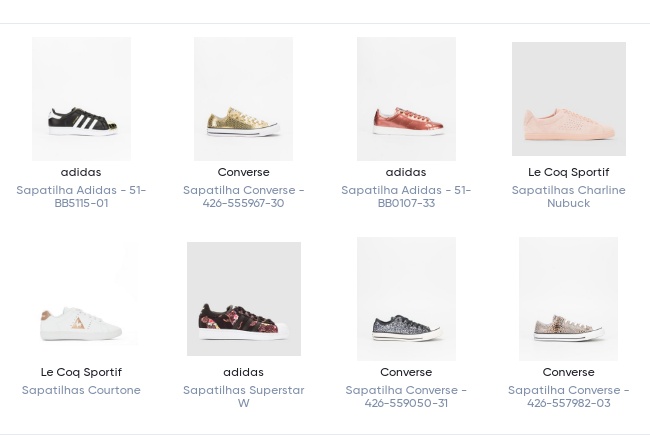Open the snakeskin Converse sneaker image
The image size is (650, 435).
pos(568,299)
